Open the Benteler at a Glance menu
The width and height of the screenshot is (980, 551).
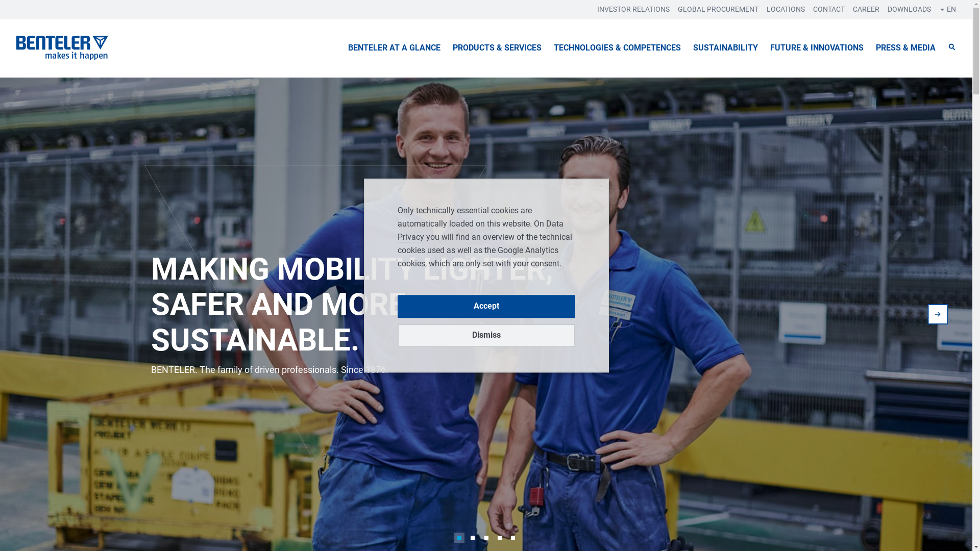point(394,48)
